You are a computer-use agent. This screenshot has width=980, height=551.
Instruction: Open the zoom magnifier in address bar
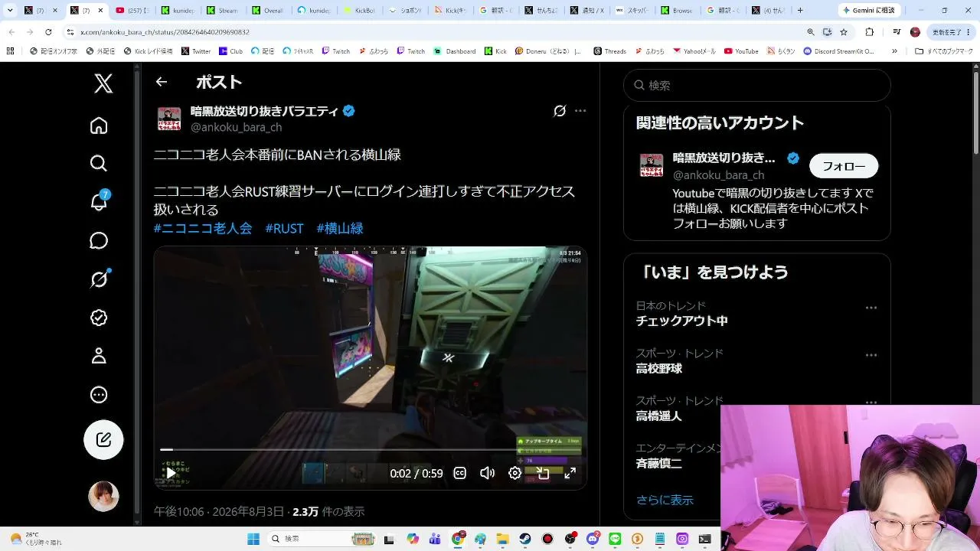[811, 32]
